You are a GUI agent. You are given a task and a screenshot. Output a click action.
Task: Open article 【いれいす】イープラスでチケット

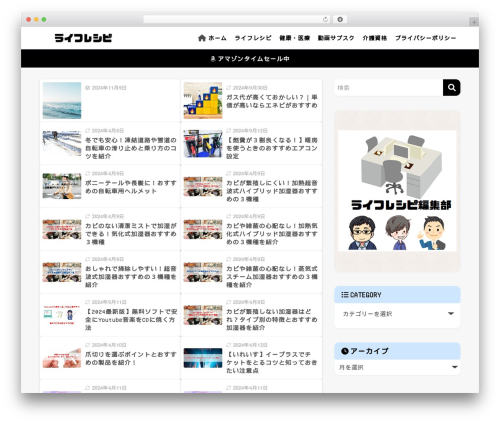[x=272, y=362]
